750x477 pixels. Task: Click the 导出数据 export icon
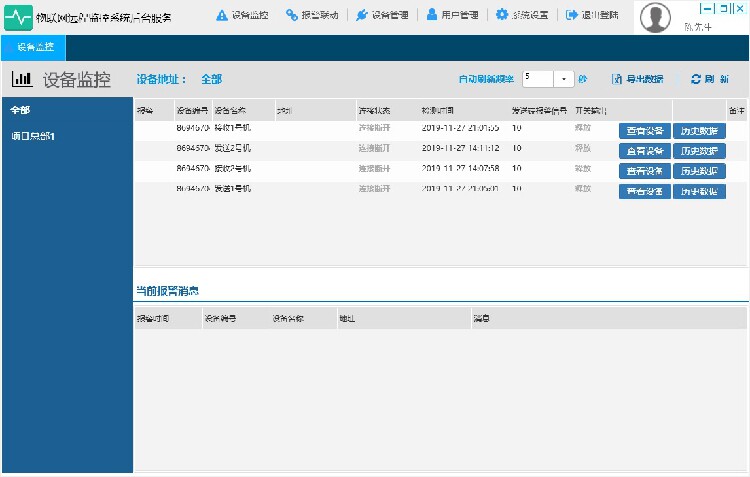point(617,79)
